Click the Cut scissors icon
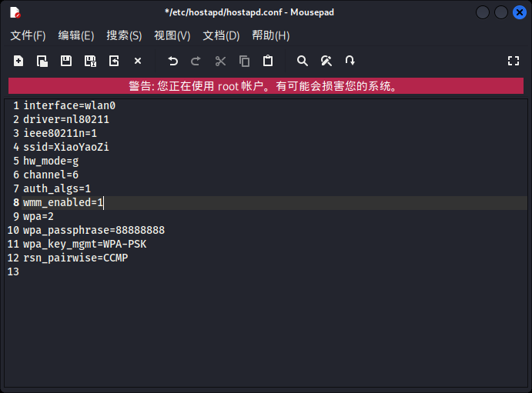 point(220,61)
